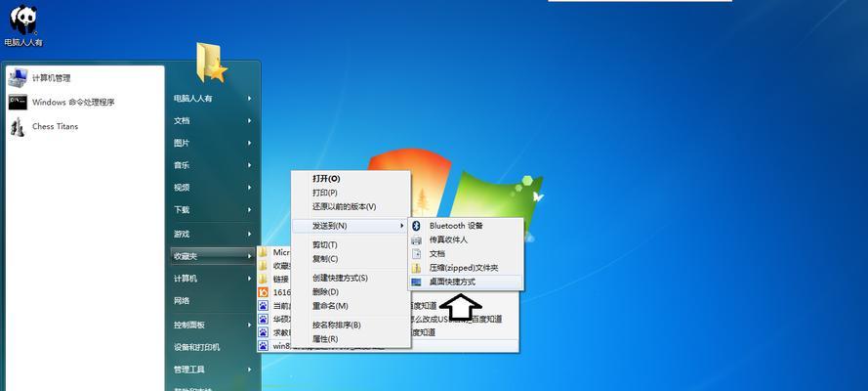This screenshot has height=391, width=868.
Task: Expand the 下载 submenu arrow
Action: [250, 210]
